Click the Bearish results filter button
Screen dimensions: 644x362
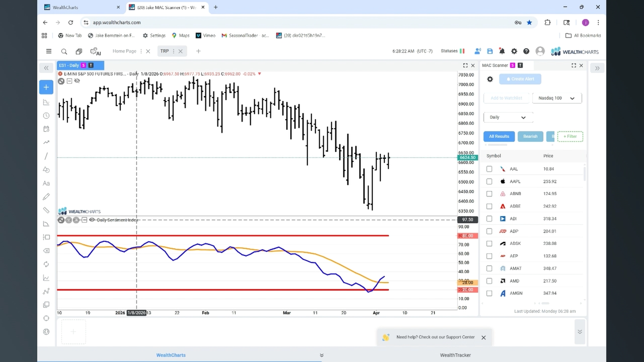530,136
